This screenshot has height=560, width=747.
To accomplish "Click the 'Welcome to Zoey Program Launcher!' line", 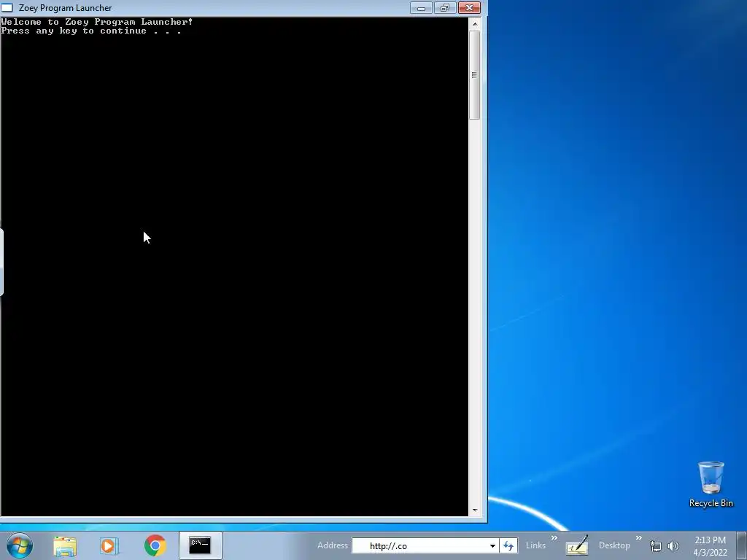I will coord(97,22).
